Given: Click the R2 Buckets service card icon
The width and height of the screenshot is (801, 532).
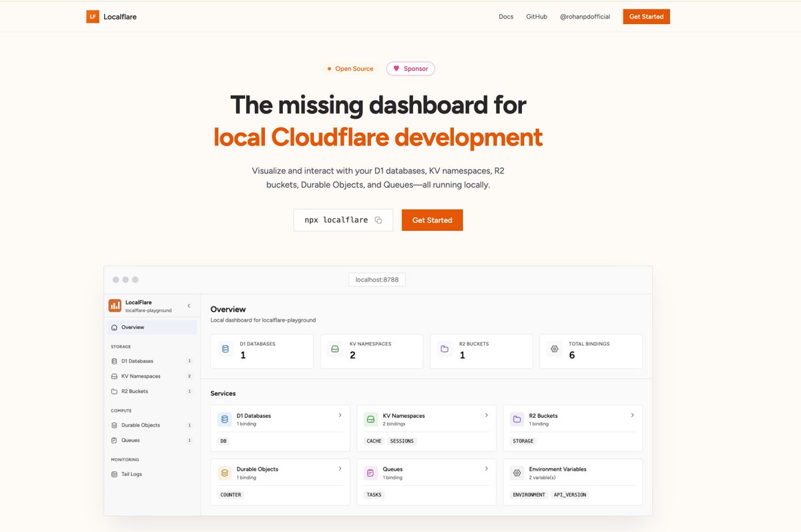Looking at the screenshot, I should click(517, 419).
